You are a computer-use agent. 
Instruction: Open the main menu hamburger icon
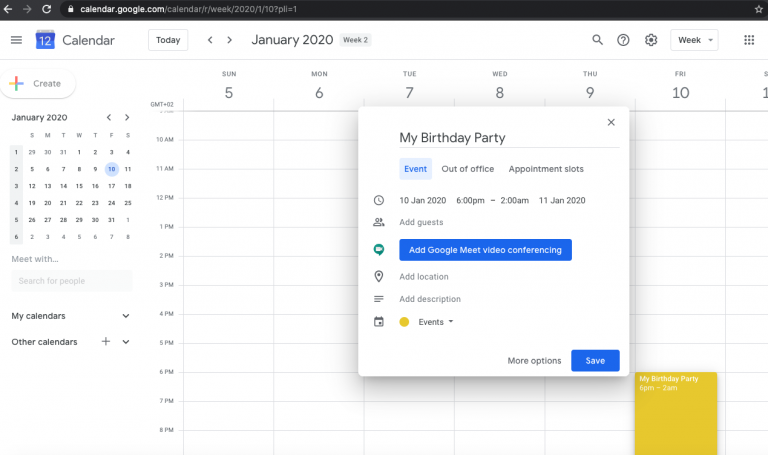(x=16, y=40)
